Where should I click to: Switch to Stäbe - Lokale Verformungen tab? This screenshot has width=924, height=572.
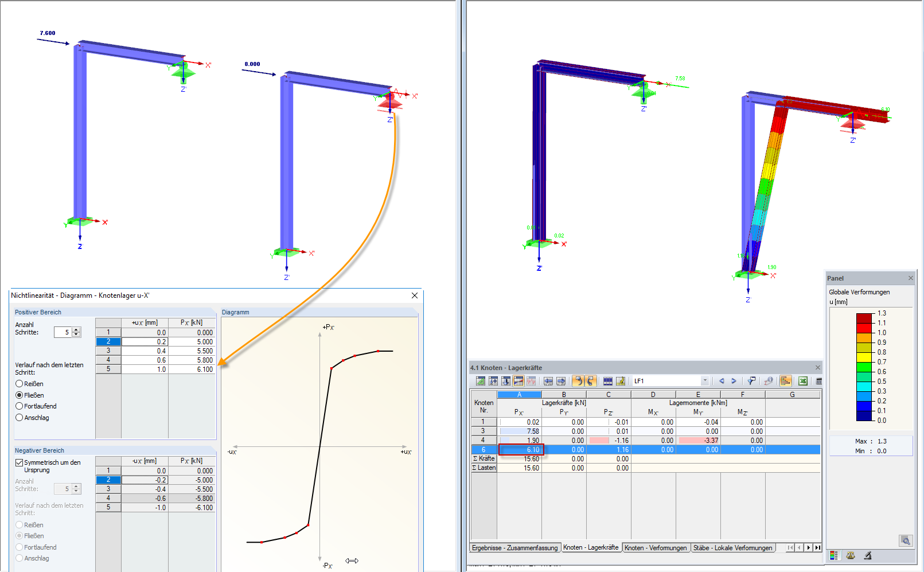pyautogui.click(x=732, y=548)
